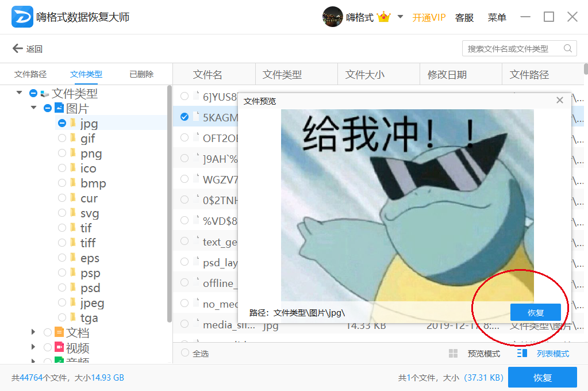Close the 文件预览 dialog
Image resolution: width=588 pixels, height=391 pixels.
[x=560, y=100]
